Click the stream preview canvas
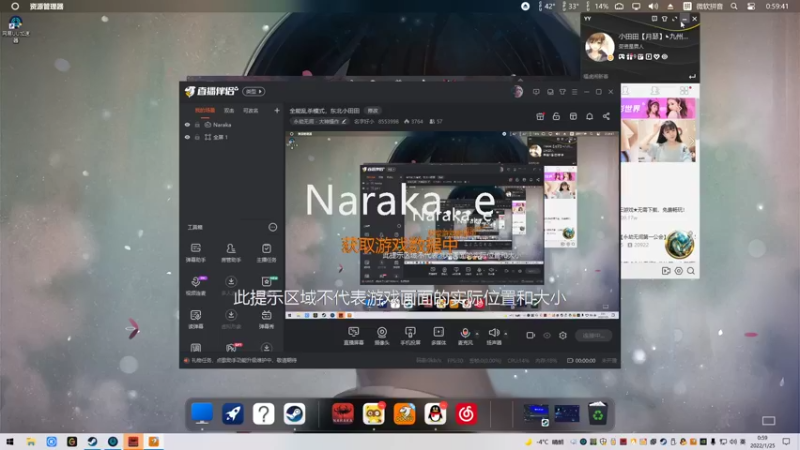800x450 pixels. tap(452, 225)
